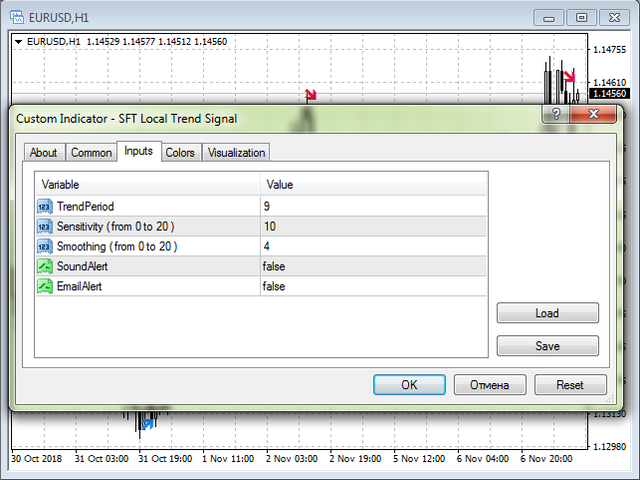Click the Variable column header
Screen dimensions: 640x480
coord(148,184)
